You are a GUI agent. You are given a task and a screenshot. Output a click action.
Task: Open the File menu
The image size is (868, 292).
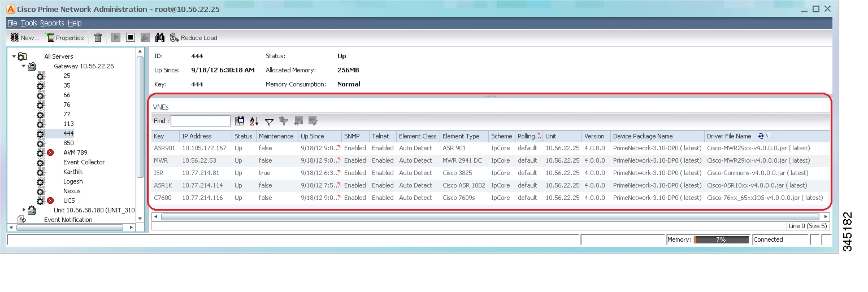click(12, 23)
